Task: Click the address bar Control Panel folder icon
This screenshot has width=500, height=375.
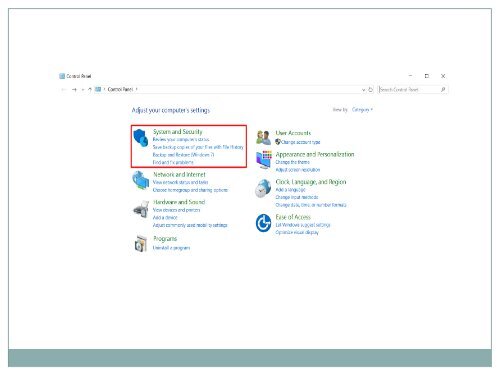Action: coord(98,89)
